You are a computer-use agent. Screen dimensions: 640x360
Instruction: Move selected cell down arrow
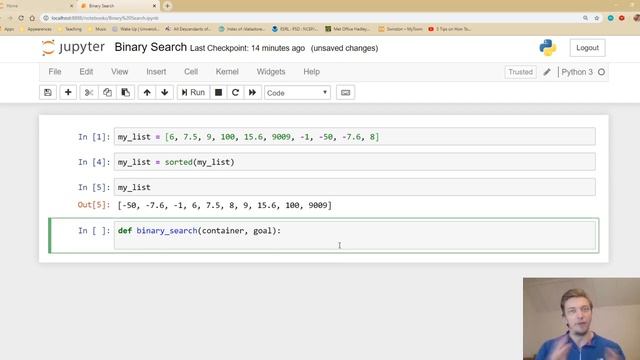(x=165, y=93)
